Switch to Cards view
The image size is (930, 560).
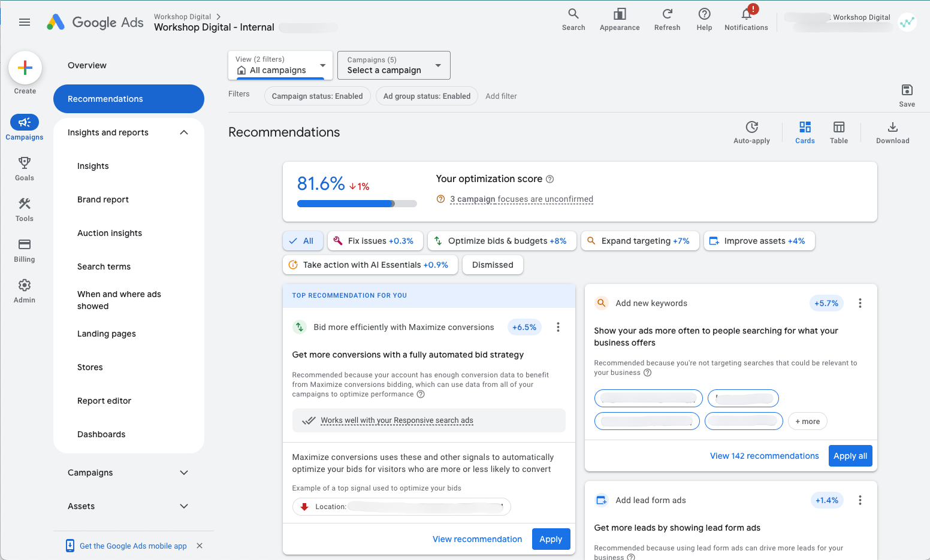(805, 132)
